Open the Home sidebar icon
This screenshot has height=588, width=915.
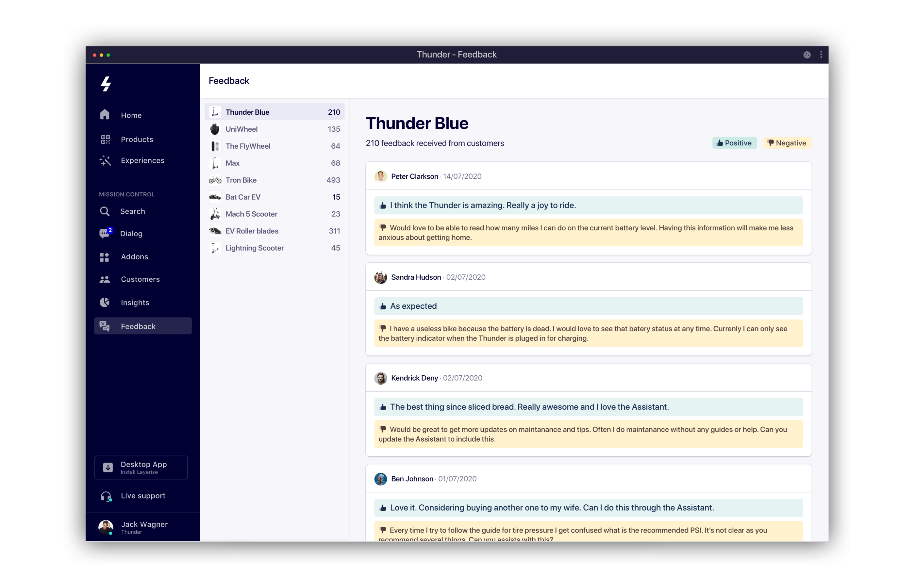point(105,115)
